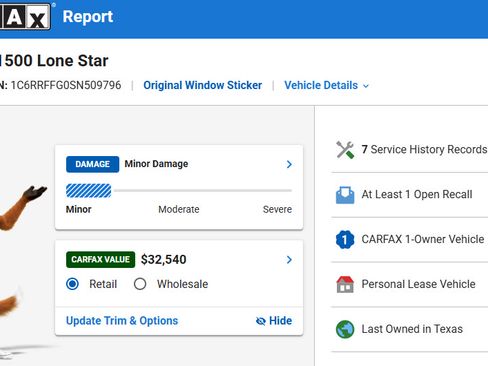Click Hide to conceal the value
Screen dimensions: 488x366
click(274, 321)
